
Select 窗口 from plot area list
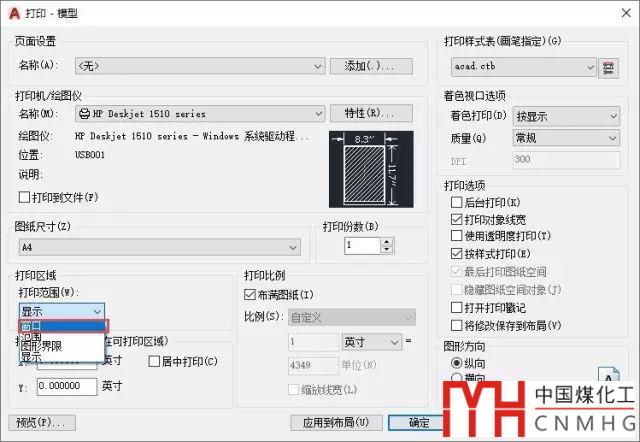point(63,326)
